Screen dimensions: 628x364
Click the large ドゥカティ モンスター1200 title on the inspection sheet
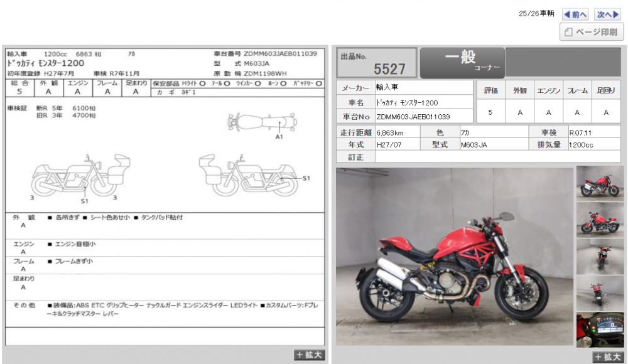(x=46, y=63)
